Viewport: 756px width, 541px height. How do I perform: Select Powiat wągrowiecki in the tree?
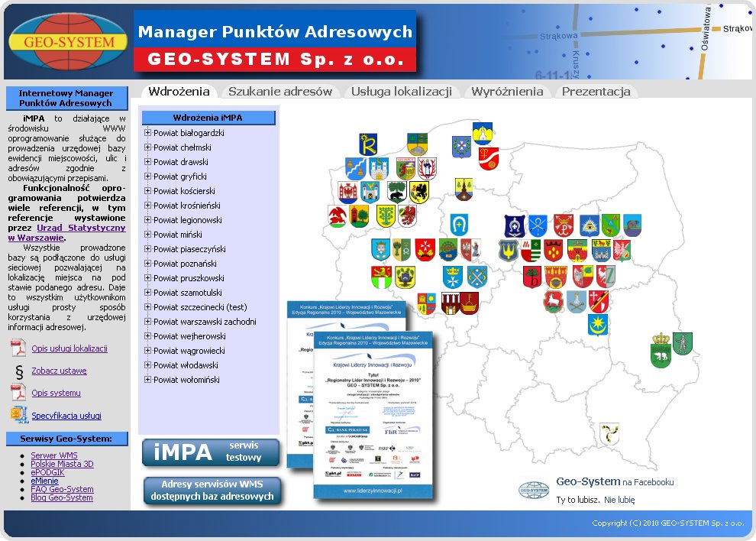click(189, 351)
